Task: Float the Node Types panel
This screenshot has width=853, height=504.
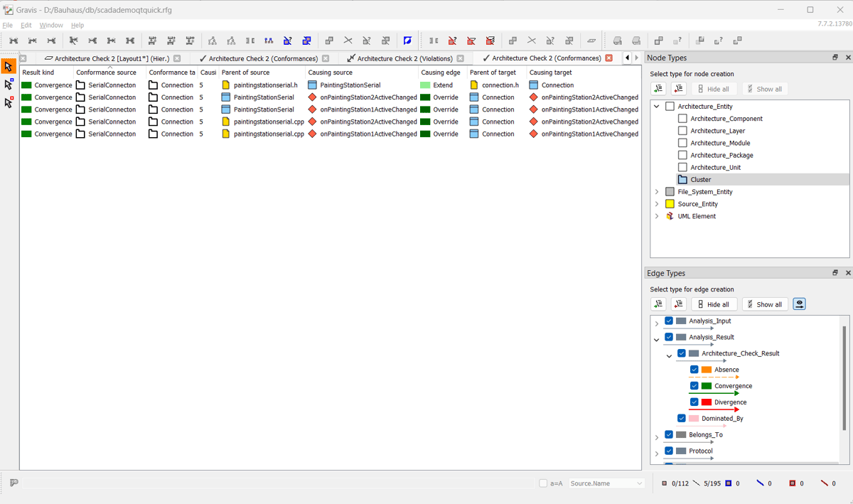Action: (835, 58)
